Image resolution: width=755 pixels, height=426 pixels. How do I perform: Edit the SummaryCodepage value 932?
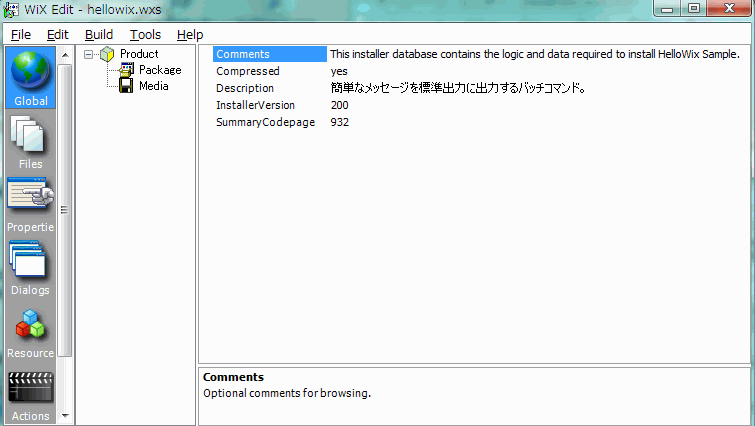[x=339, y=122]
